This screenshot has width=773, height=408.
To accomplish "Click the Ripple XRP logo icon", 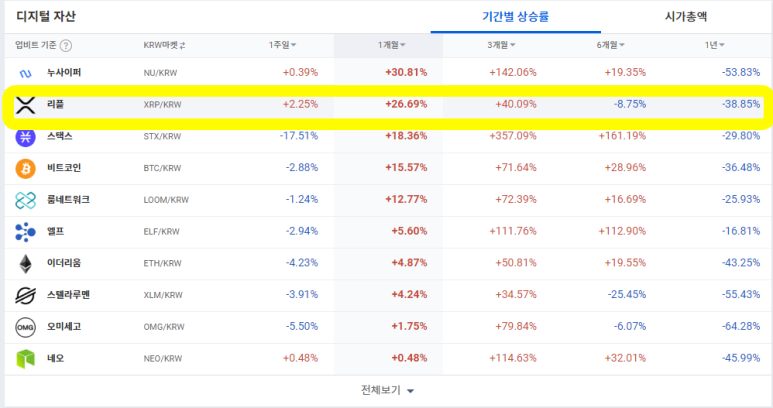I will tap(25, 105).
